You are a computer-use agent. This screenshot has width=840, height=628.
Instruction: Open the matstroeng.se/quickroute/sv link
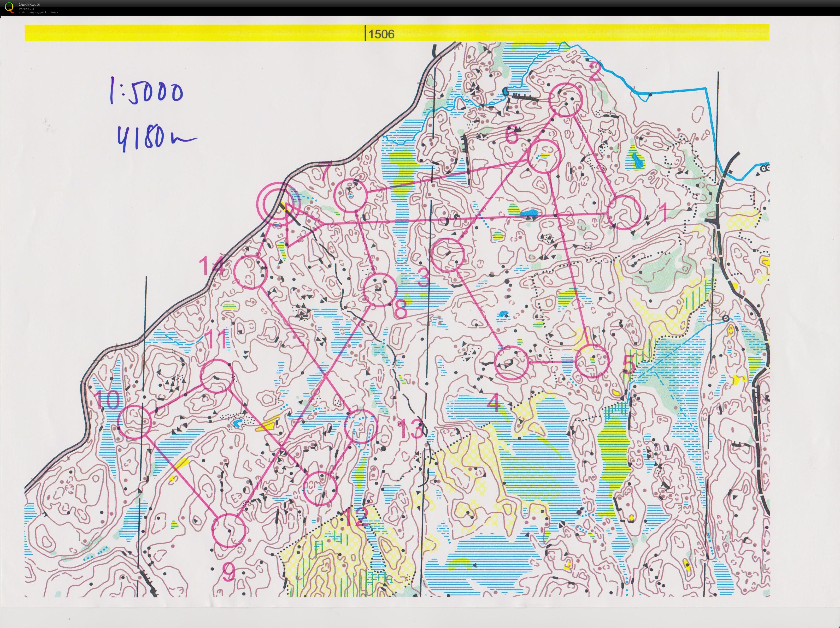pyautogui.click(x=38, y=12)
